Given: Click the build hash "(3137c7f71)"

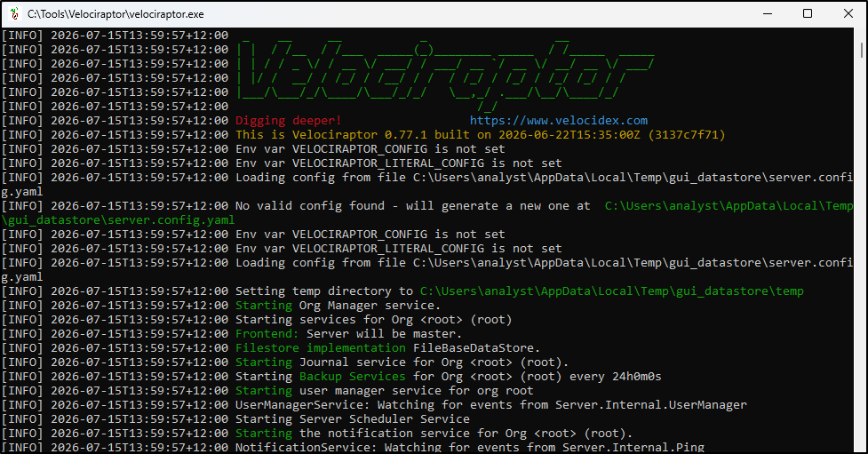Looking at the screenshot, I should click(x=687, y=135).
